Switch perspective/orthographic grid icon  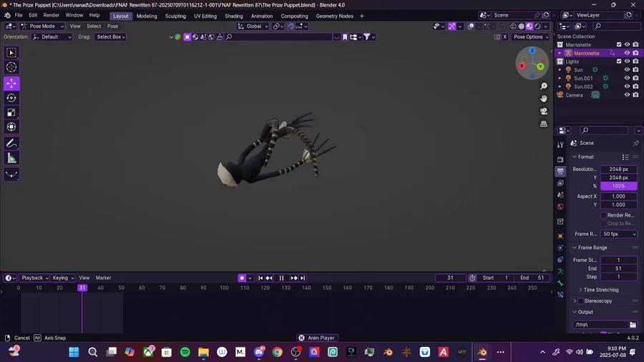point(544,124)
